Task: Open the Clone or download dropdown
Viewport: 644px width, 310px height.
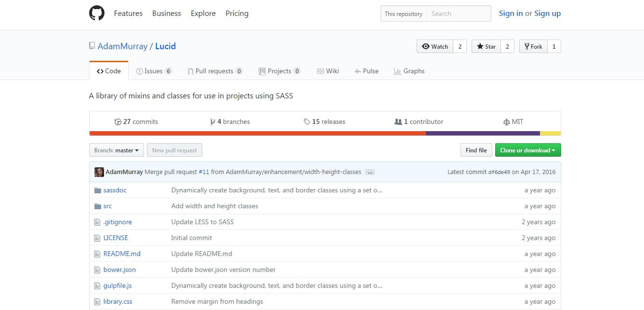Action: click(528, 150)
